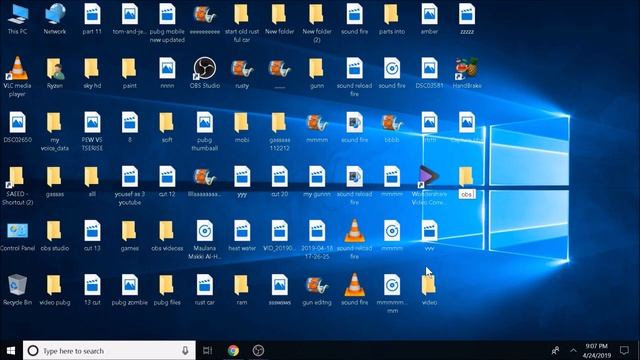The image size is (640, 360).
Task: Open the 'sky hd' folder
Action: 92,73
